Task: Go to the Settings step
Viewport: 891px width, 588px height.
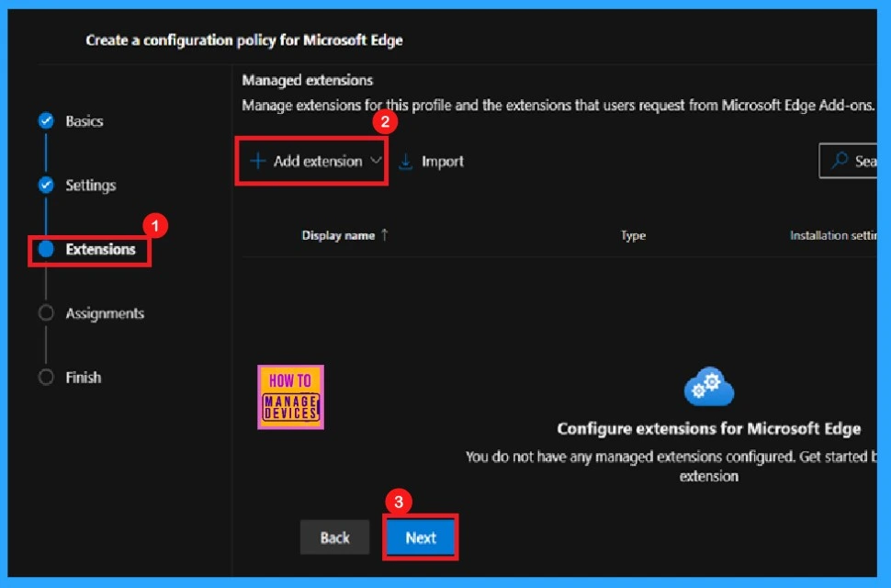Action: click(x=90, y=186)
